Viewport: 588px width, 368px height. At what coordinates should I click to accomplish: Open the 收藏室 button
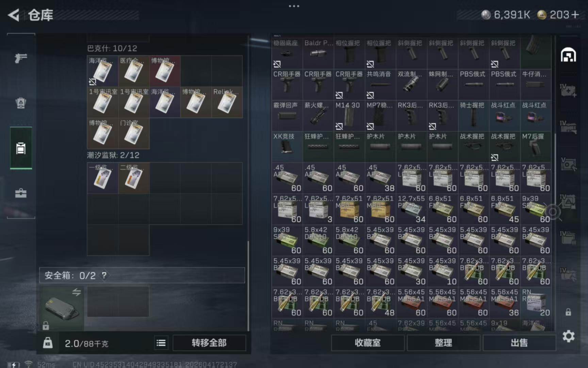point(367,343)
